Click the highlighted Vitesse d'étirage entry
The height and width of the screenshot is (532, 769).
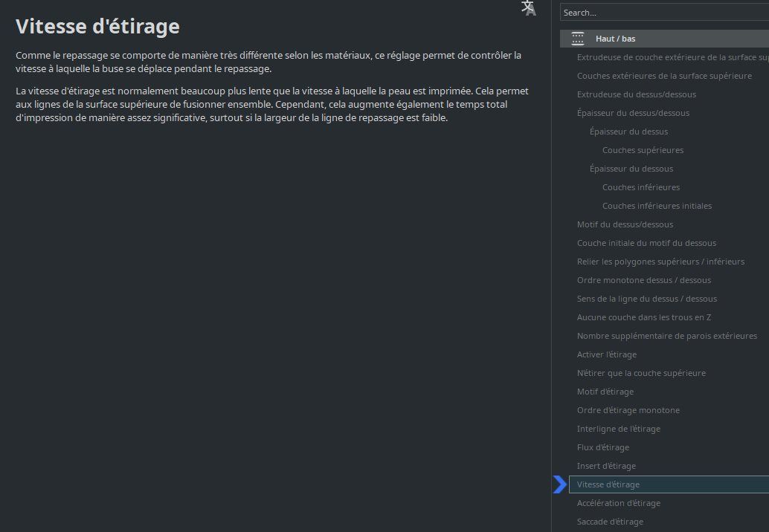[669, 484]
